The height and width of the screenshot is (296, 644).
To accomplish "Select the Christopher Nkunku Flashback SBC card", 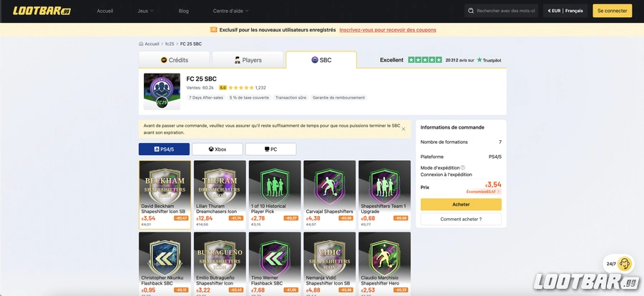I will [165, 264].
